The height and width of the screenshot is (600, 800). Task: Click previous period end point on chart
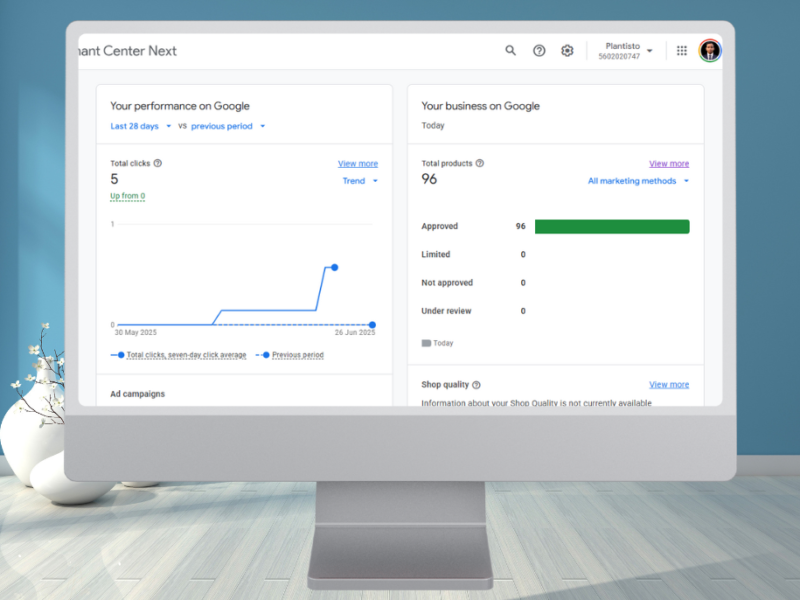(x=372, y=325)
